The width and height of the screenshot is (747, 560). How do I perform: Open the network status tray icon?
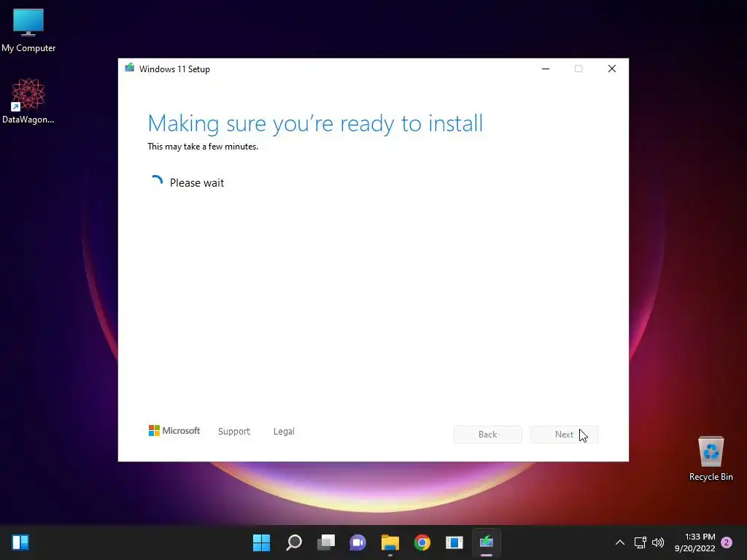[640, 542]
